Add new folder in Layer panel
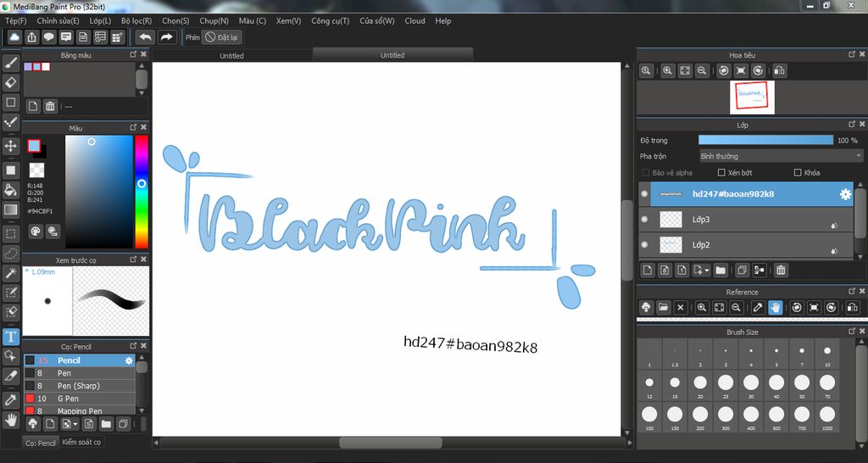Image resolution: width=868 pixels, height=463 pixels. point(721,271)
